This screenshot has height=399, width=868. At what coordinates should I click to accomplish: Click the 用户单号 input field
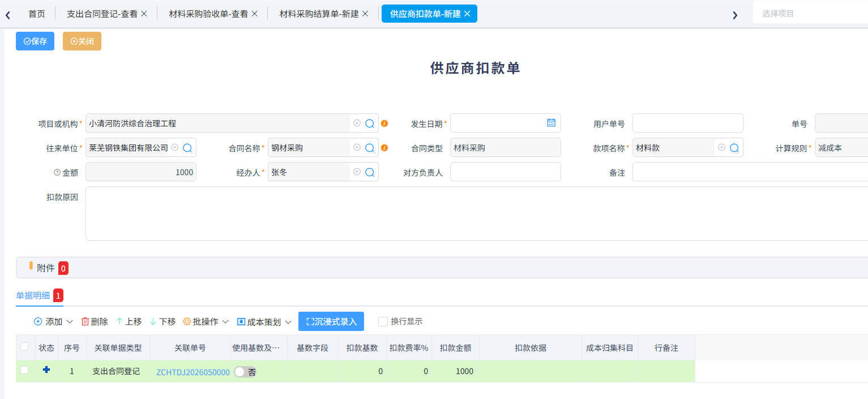click(x=687, y=123)
